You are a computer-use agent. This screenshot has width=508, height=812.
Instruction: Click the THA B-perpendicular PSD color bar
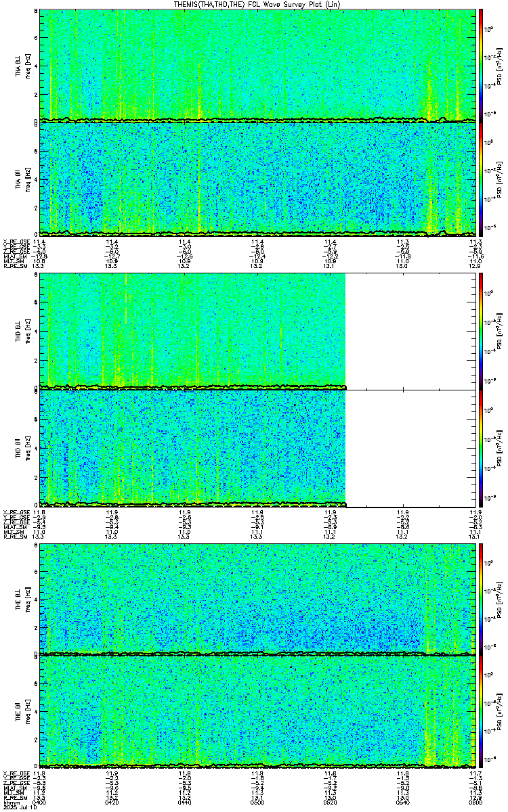click(x=482, y=66)
